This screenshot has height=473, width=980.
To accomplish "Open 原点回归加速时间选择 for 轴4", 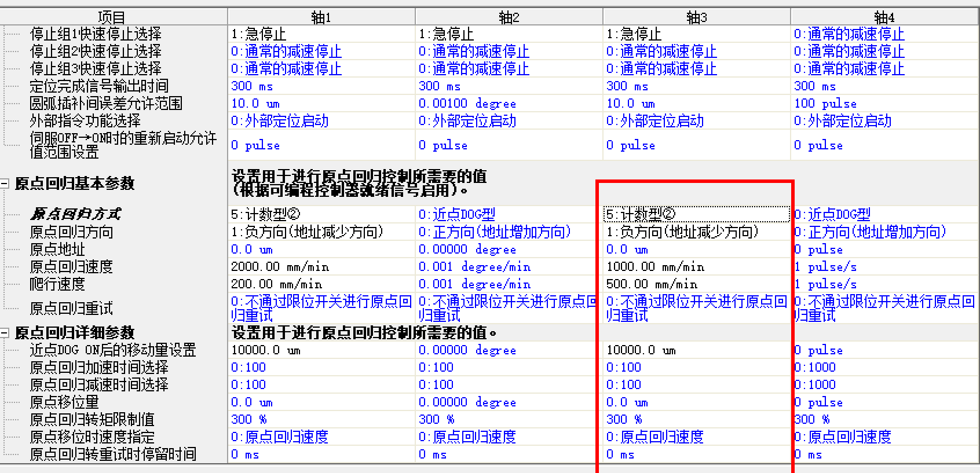I will [884, 368].
